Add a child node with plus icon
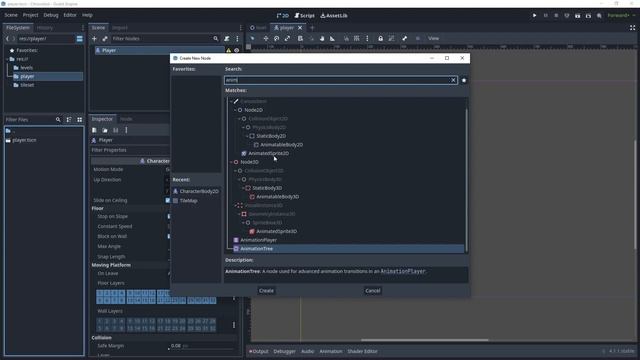 pos(94,38)
